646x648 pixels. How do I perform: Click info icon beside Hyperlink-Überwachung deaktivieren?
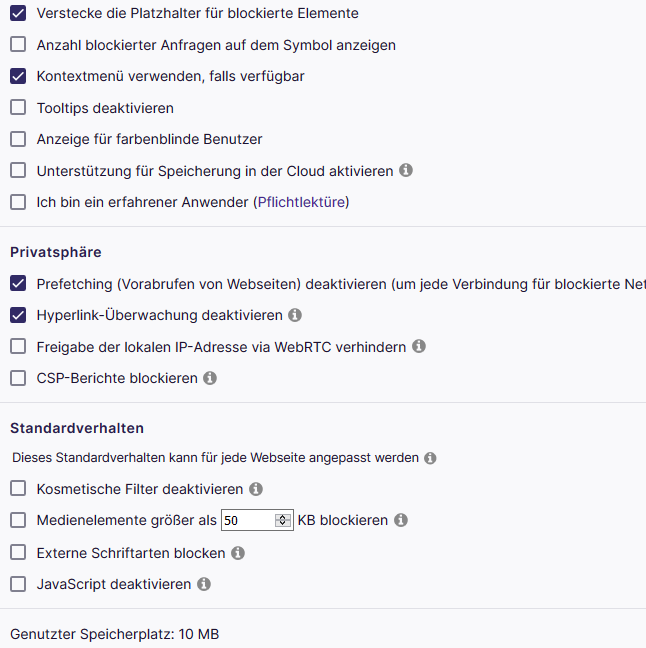pyautogui.click(x=295, y=315)
